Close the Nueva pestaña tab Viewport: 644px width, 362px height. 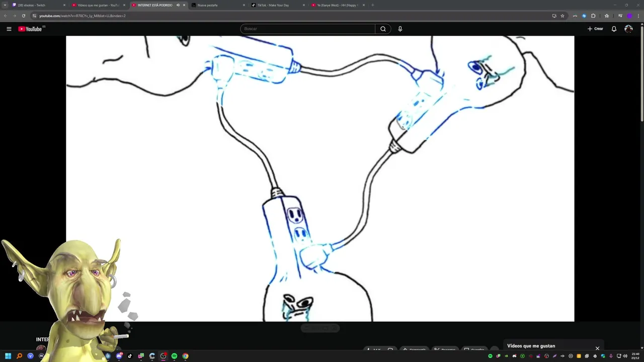[x=244, y=5]
